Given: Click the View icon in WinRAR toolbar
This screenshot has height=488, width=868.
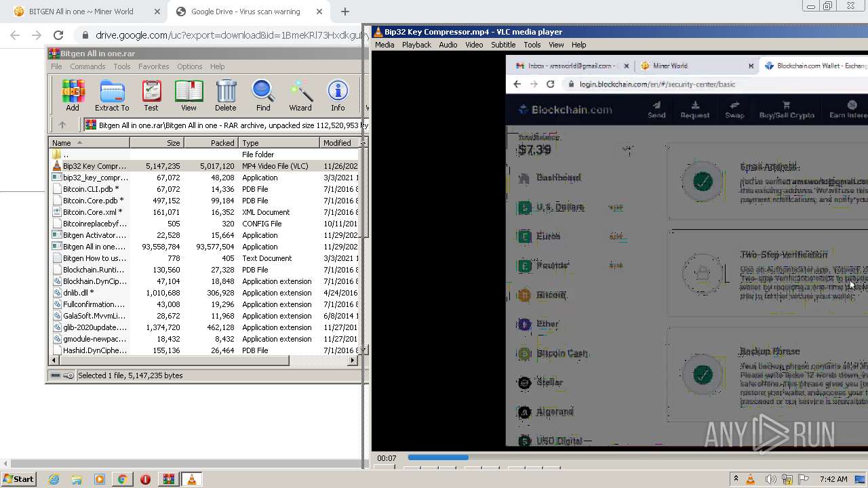Looking at the screenshot, I should pyautogui.click(x=189, y=95).
